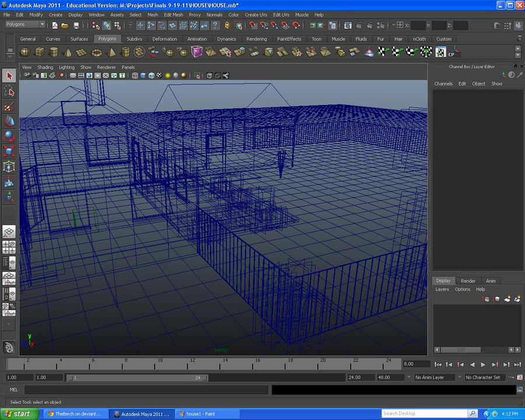
Task: Toggle textured display checker icon
Action: pos(159,76)
